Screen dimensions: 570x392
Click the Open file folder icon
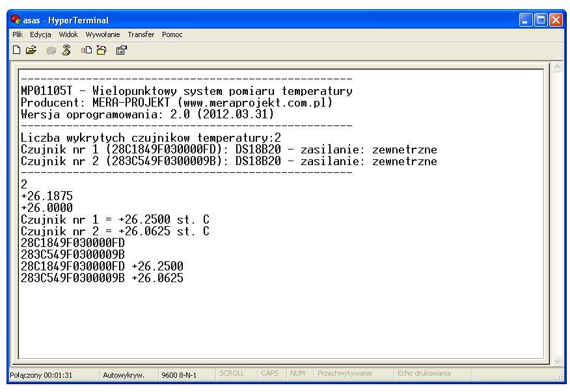(31, 50)
